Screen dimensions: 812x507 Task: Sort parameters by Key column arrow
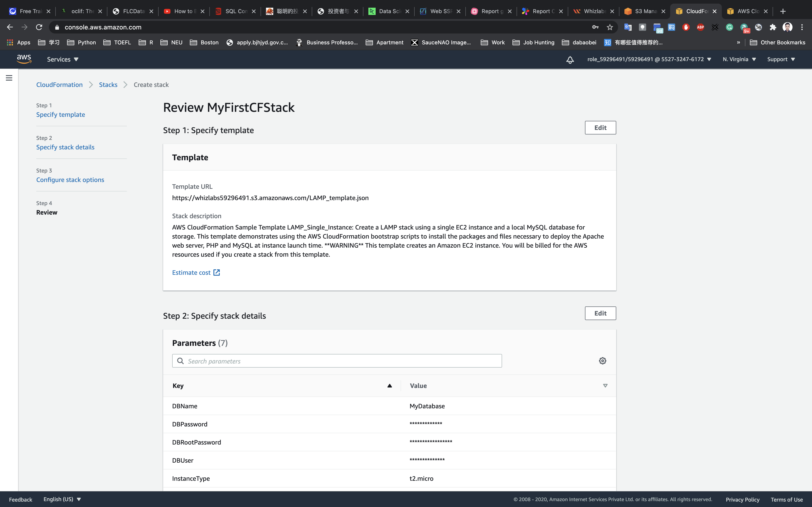coord(389,386)
